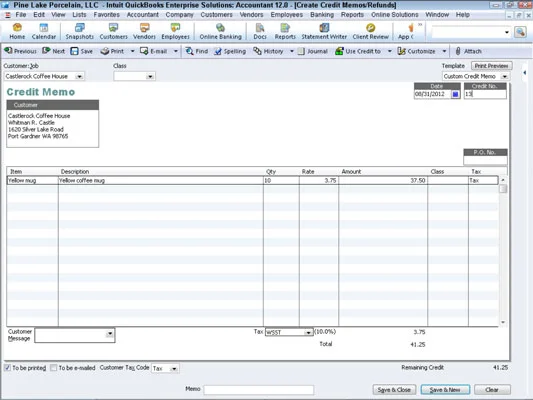Image resolution: width=533 pixels, height=400 pixels.
Task: Open the File menu
Action: [x=21, y=15]
